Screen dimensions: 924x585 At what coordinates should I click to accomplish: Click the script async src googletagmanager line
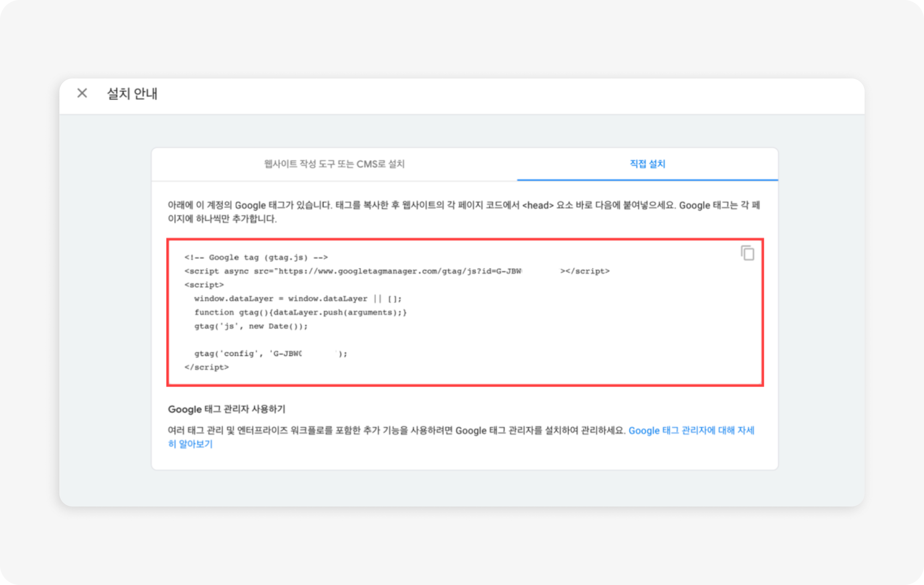[x=397, y=271]
